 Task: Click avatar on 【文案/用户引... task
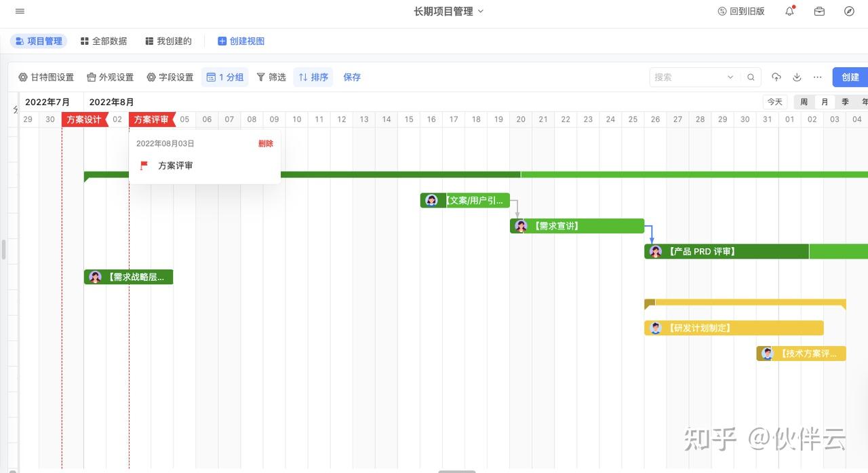tap(431, 200)
